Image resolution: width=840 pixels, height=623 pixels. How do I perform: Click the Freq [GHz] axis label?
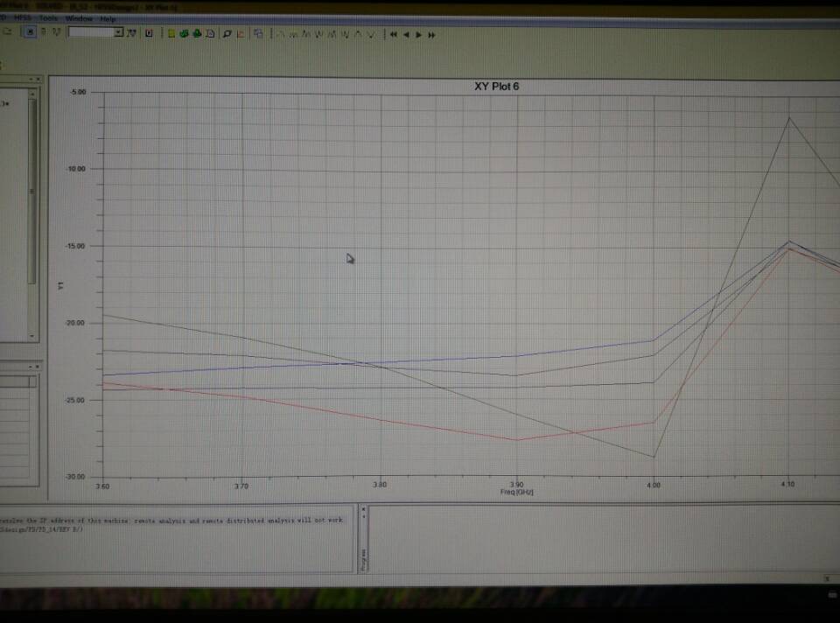(x=516, y=492)
